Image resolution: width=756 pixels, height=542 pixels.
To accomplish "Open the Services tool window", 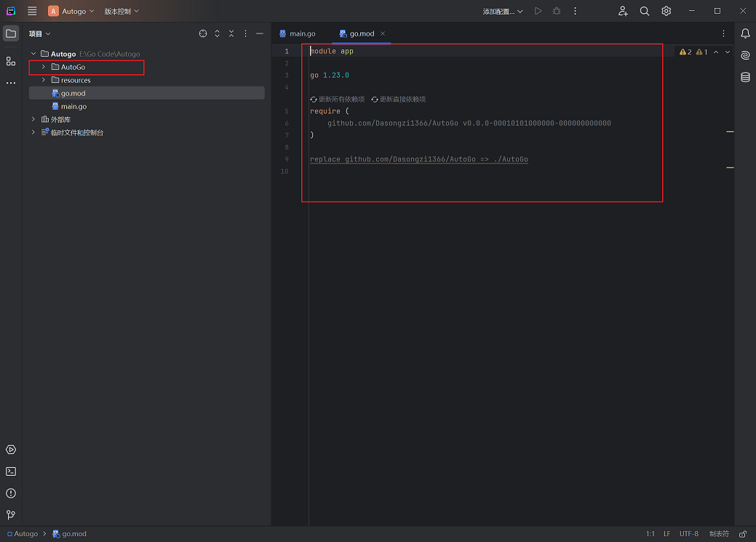I will [x=11, y=450].
